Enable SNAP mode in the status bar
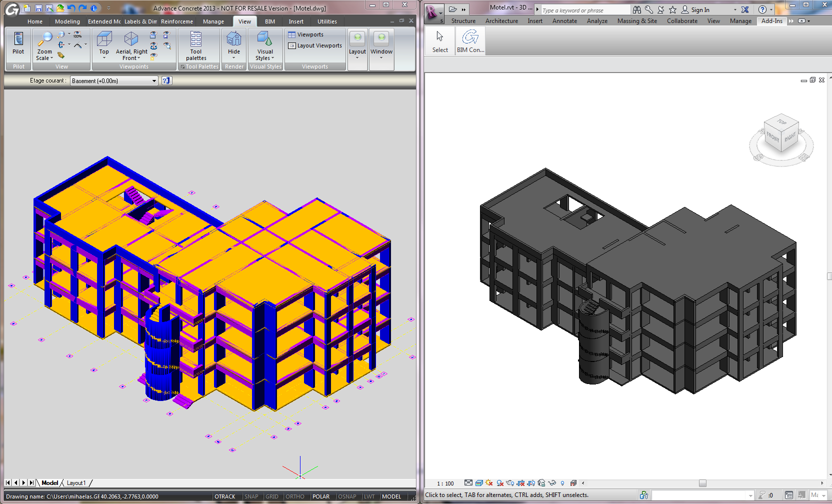This screenshot has height=504, width=832. (251, 496)
